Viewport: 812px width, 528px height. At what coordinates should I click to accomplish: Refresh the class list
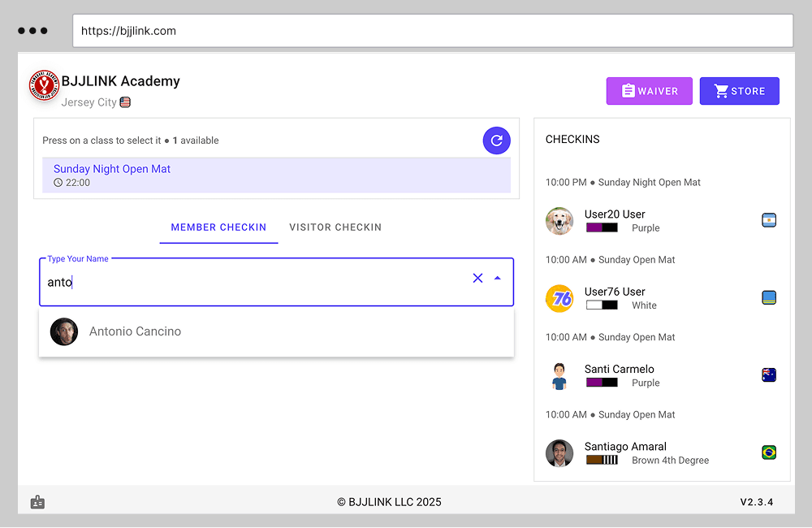pyautogui.click(x=496, y=140)
